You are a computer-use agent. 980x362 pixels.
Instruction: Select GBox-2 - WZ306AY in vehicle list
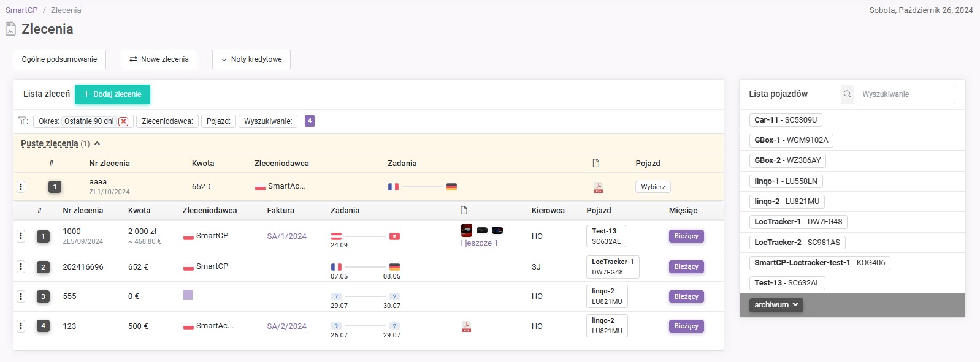click(787, 160)
